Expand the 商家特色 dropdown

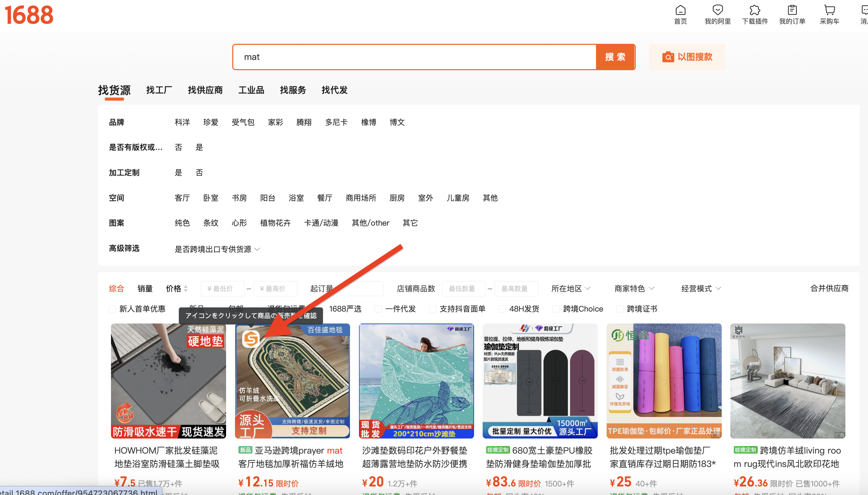pos(634,289)
